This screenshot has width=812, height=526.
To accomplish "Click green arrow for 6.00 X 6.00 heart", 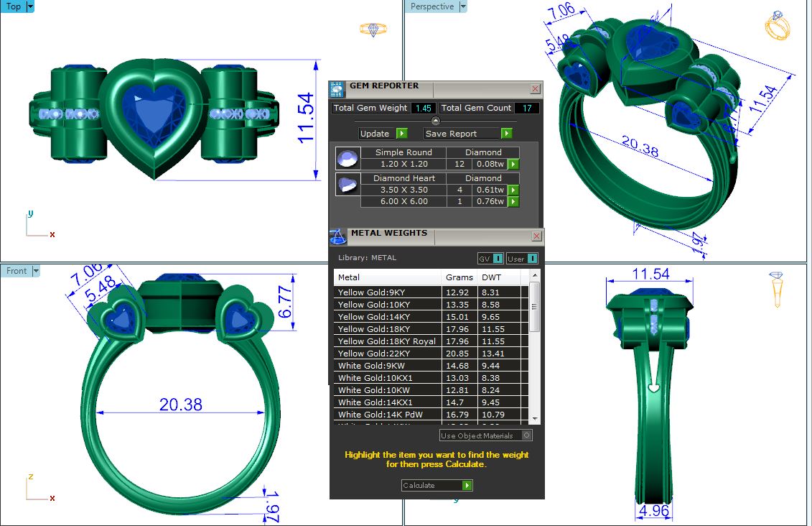I will pos(513,202).
